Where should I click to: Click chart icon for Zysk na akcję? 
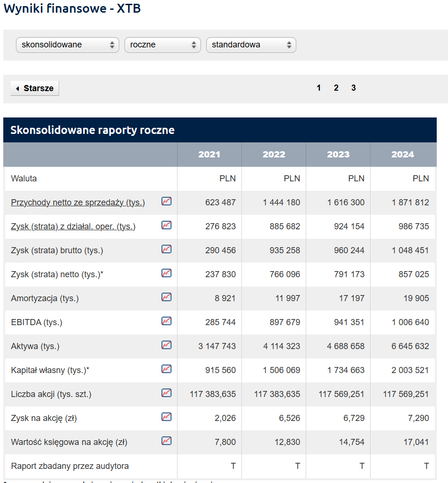[x=166, y=417]
